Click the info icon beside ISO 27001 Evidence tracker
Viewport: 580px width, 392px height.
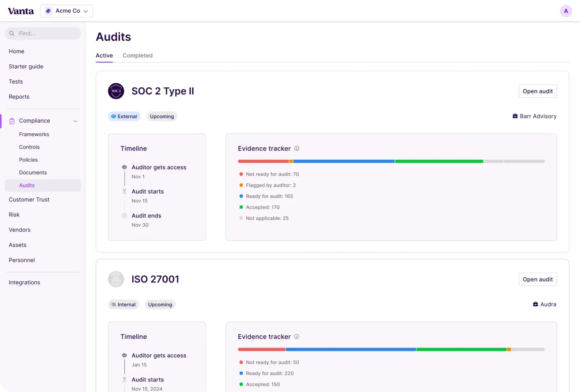[297, 337]
